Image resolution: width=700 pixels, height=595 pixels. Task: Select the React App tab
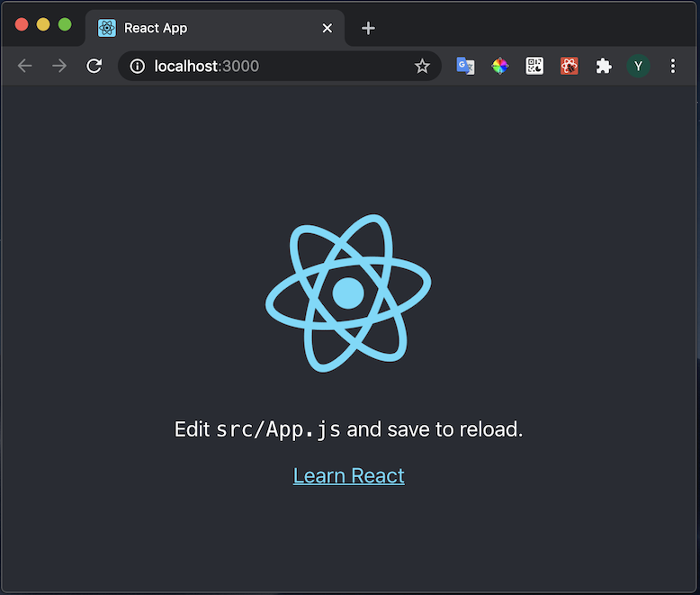coord(214,28)
